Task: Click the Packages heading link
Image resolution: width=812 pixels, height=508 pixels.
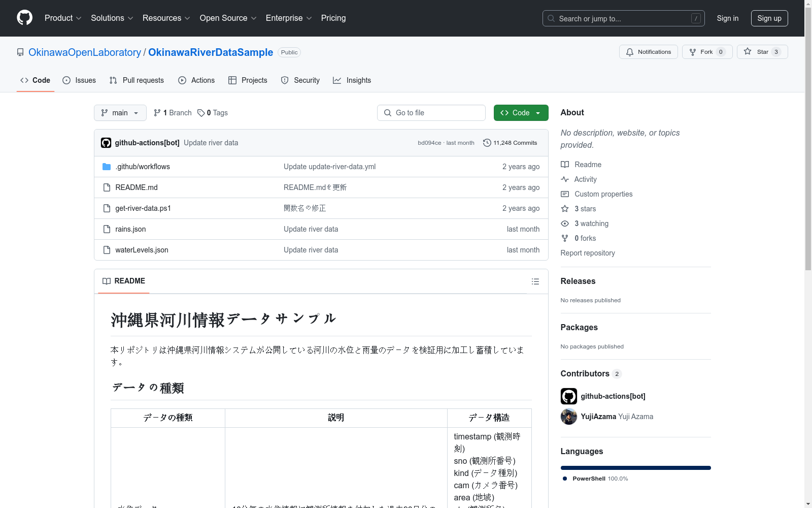Action: click(579, 327)
